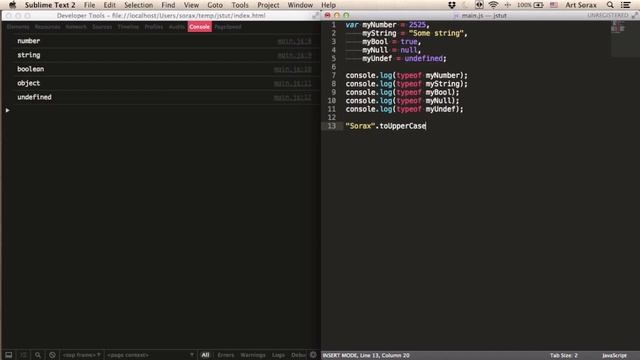The width and height of the screenshot is (640, 360).
Task: Switch to the Elements tab
Action: (x=18, y=27)
